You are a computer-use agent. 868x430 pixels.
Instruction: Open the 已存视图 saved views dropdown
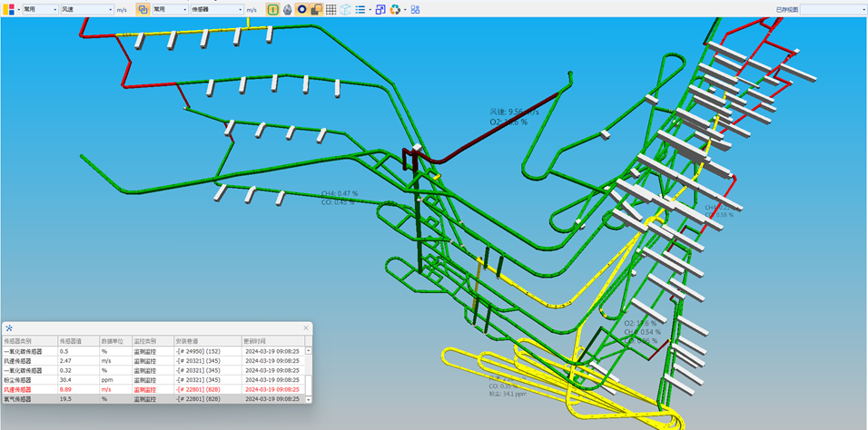(x=833, y=9)
